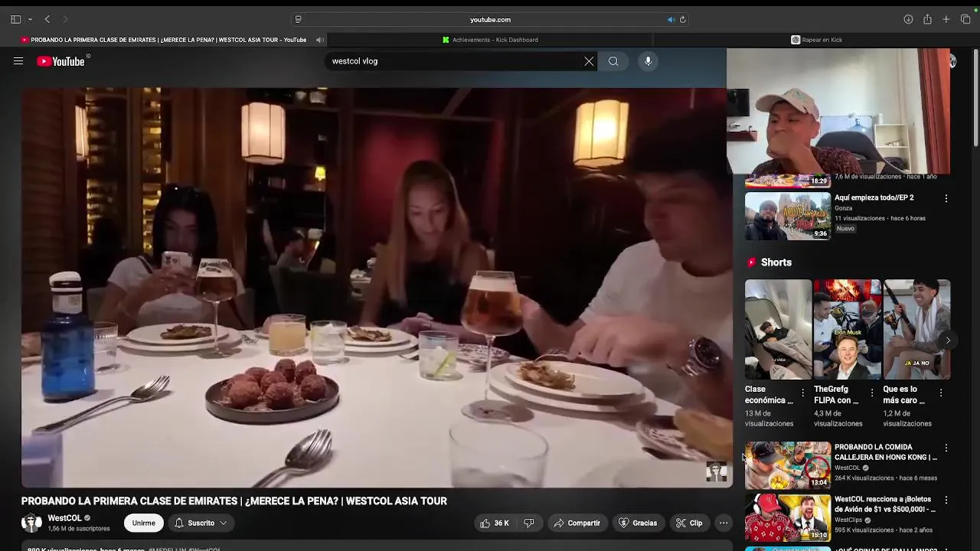Image resolution: width=980 pixels, height=551 pixels.
Task: Open options for the 'Clase económica' short
Action: [x=802, y=393]
